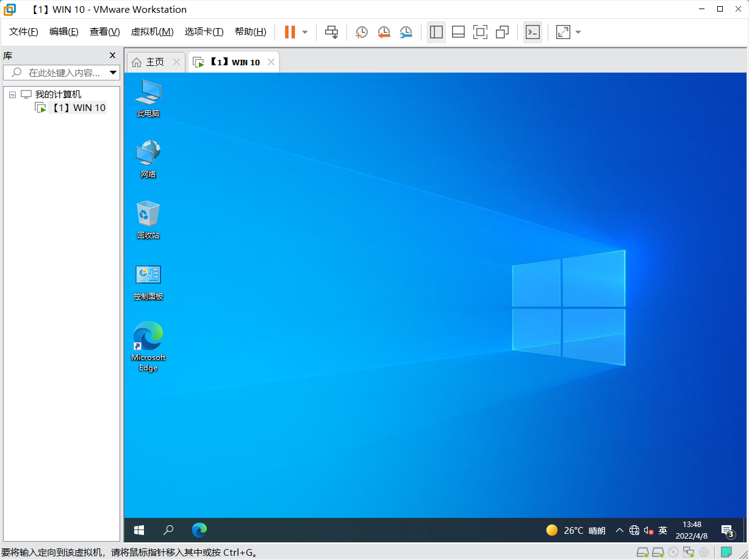Toggle the 英 input method indicator

pos(663,530)
